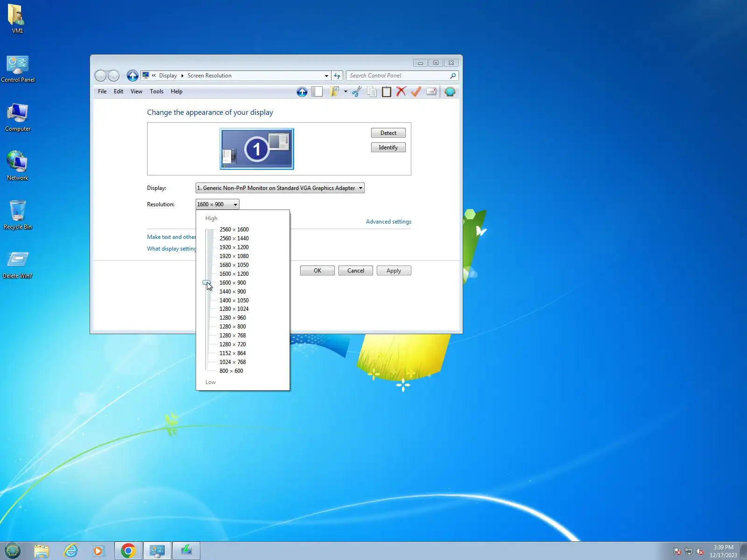
Task: Open the Edit menu
Action: tap(119, 91)
